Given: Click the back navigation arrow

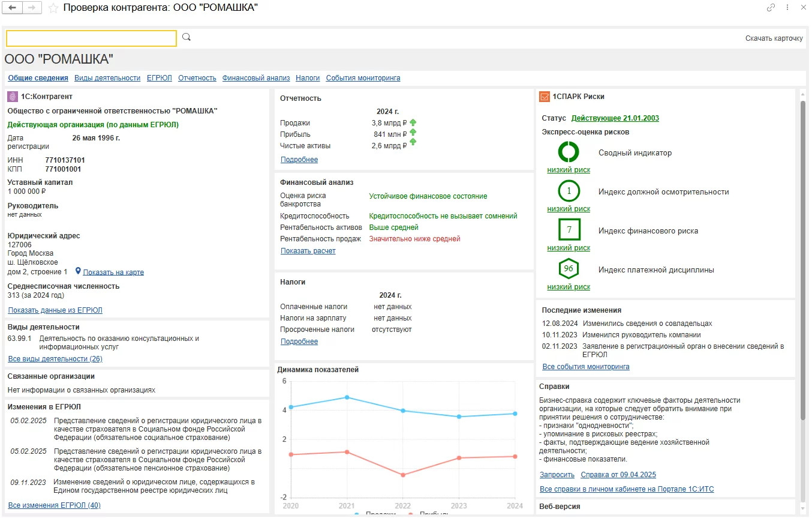Looking at the screenshot, I should [13, 7].
